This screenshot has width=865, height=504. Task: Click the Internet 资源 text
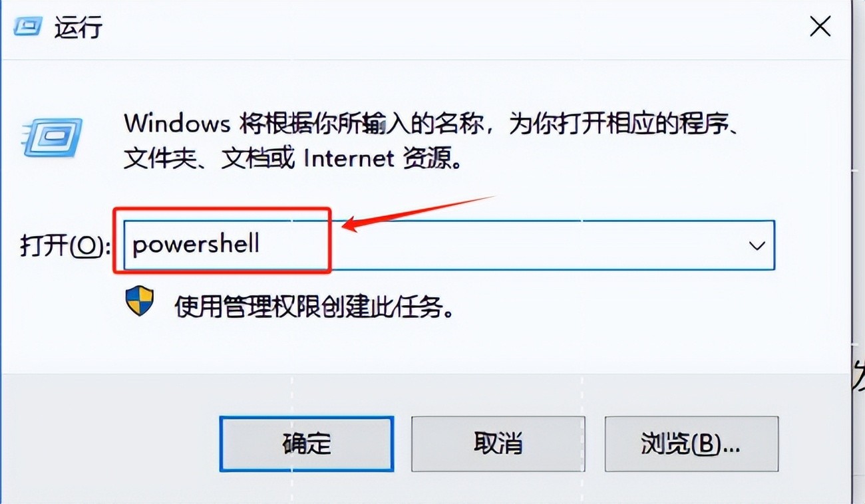click(x=383, y=158)
